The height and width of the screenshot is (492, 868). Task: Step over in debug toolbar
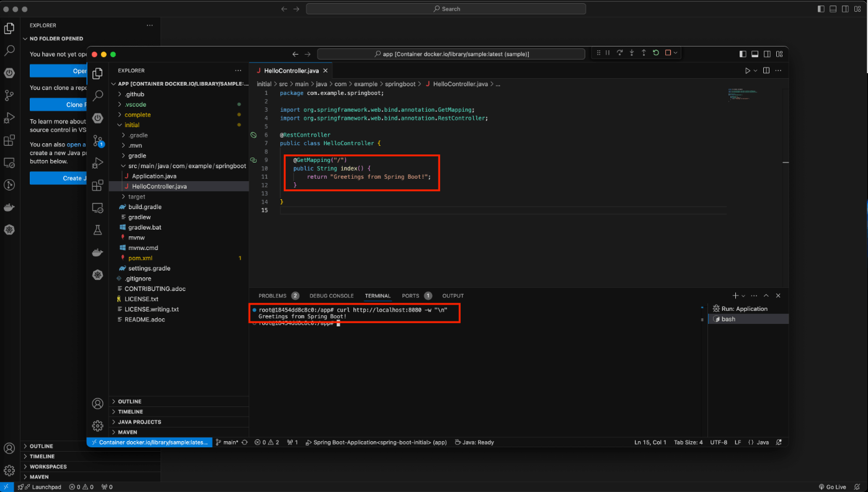[619, 53]
